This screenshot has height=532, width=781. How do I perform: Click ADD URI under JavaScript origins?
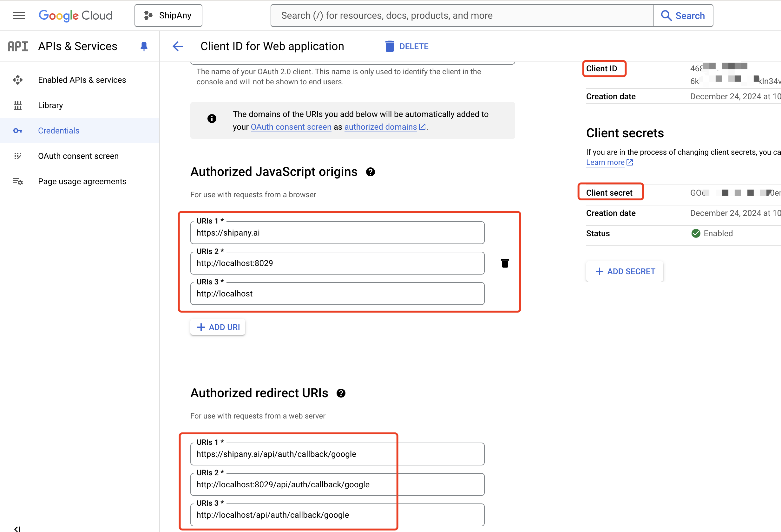pyautogui.click(x=218, y=327)
